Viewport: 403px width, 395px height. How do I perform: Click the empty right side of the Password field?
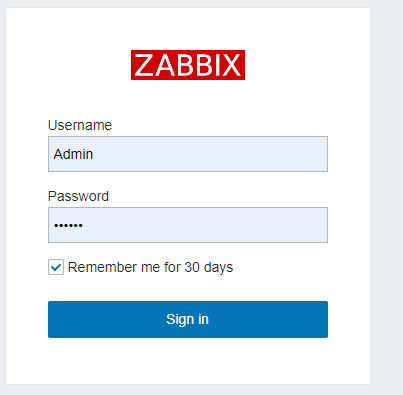[267, 225]
